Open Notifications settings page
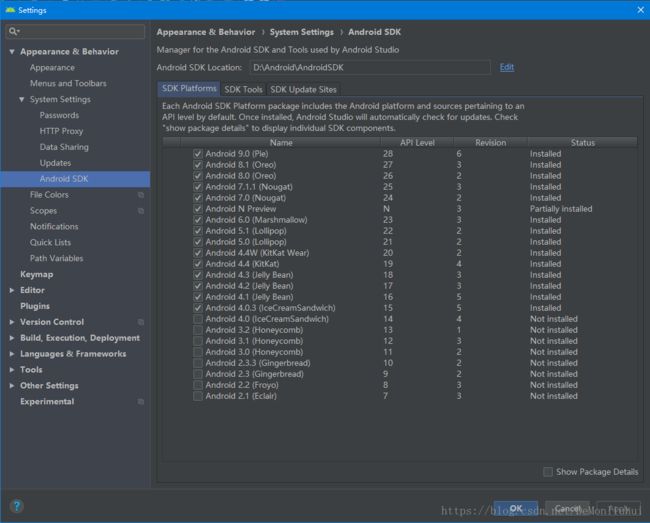The width and height of the screenshot is (650, 523). click(54, 226)
